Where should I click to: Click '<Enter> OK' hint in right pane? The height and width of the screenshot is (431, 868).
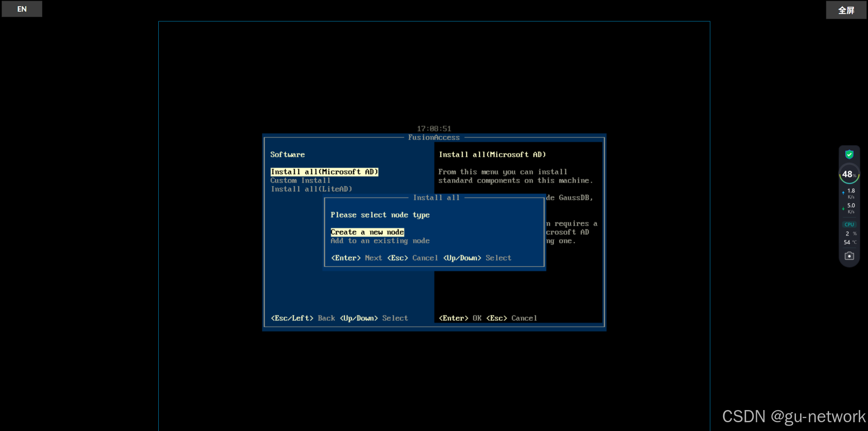coord(460,318)
